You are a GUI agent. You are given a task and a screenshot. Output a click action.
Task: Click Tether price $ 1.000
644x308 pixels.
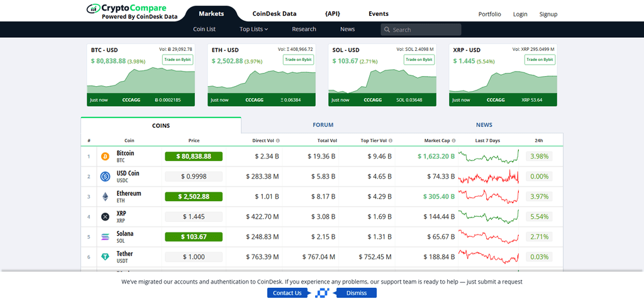point(194,257)
